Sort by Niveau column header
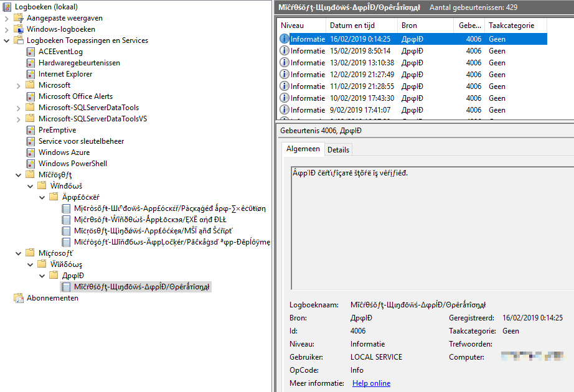The image size is (574, 392). (301, 26)
